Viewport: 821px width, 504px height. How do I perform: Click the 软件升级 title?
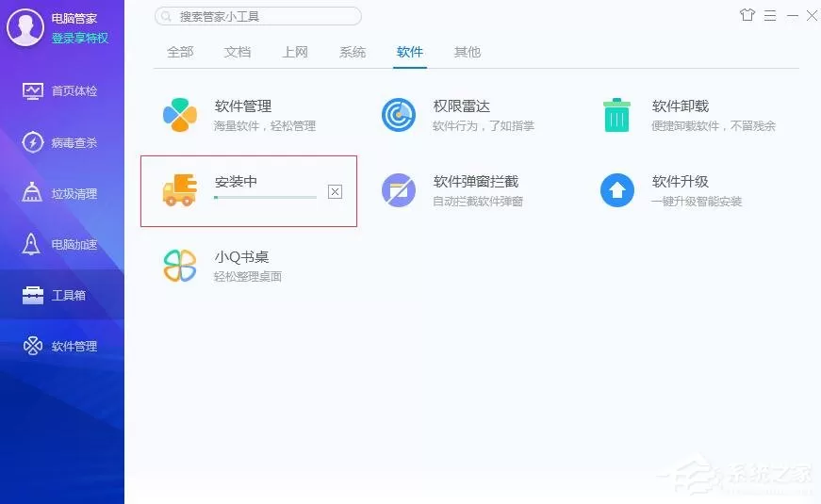tap(681, 182)
